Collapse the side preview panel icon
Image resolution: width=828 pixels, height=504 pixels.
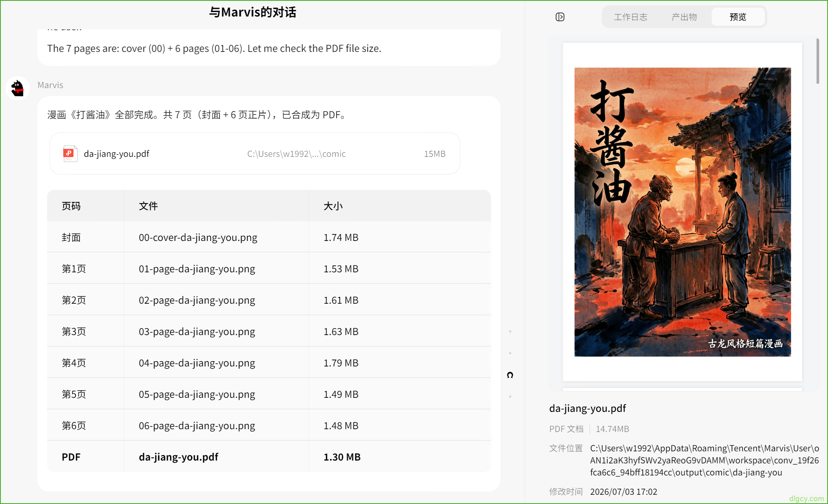coord(560,17)
